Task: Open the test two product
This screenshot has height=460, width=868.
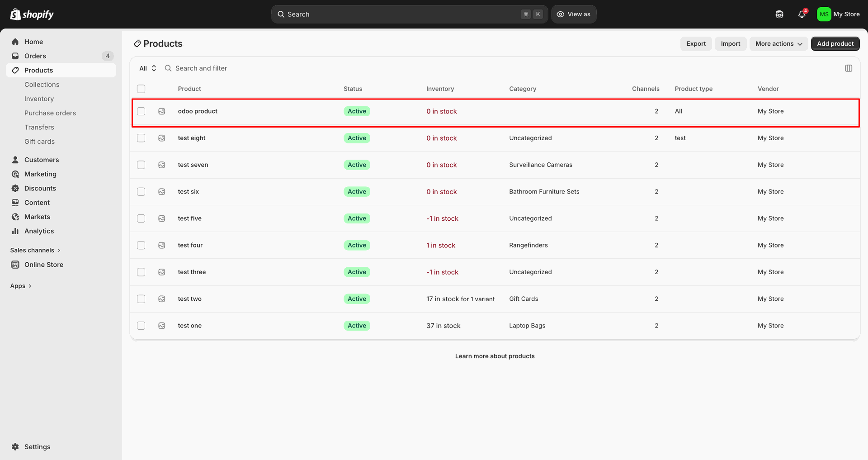Action: click(x=190, y=299)
